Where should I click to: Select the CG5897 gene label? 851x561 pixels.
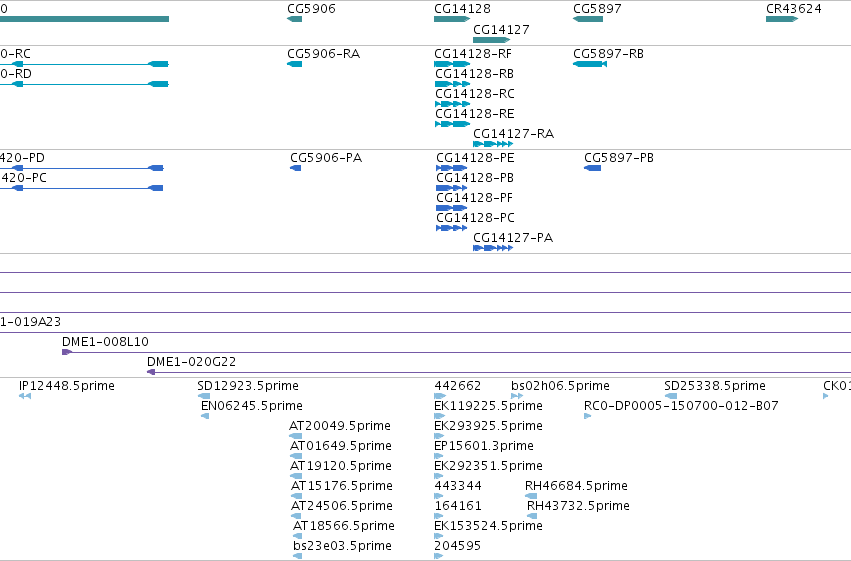(597, 9)
